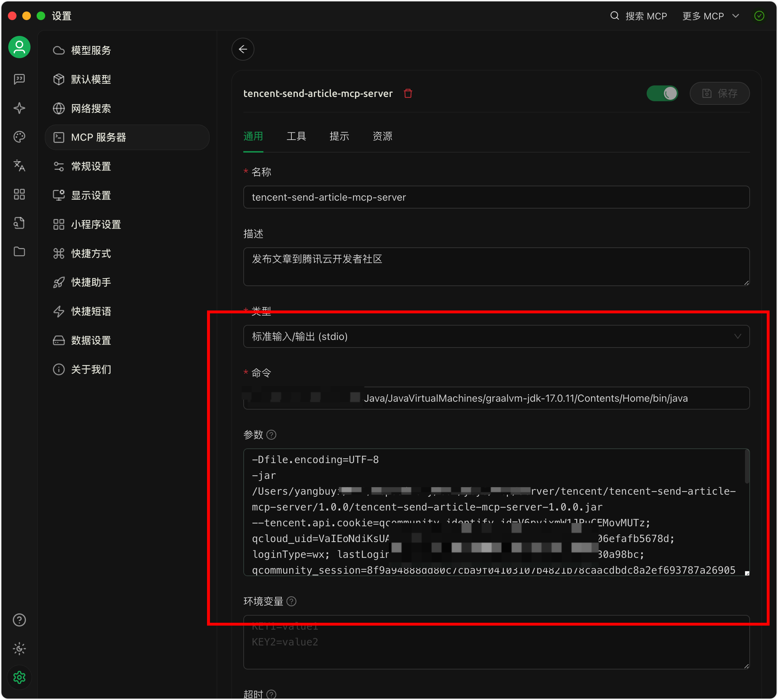The image size is (778, 700).
Task: Open the knowledge base document icon
Action: click(19, 223)
